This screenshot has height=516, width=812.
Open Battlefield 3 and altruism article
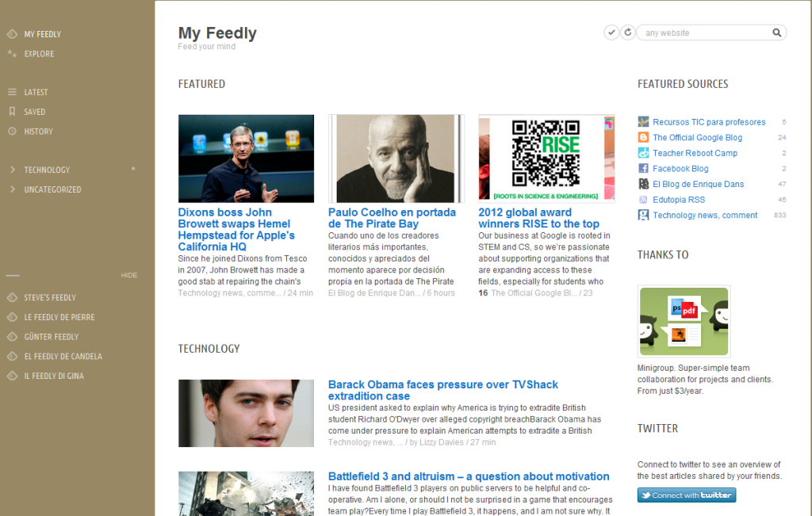(469, 476)
